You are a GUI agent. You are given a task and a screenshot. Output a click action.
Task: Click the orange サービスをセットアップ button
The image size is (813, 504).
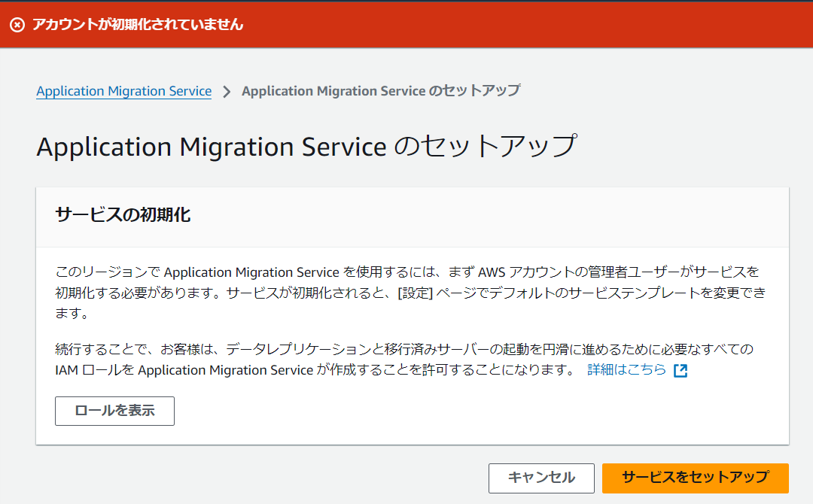695,478
